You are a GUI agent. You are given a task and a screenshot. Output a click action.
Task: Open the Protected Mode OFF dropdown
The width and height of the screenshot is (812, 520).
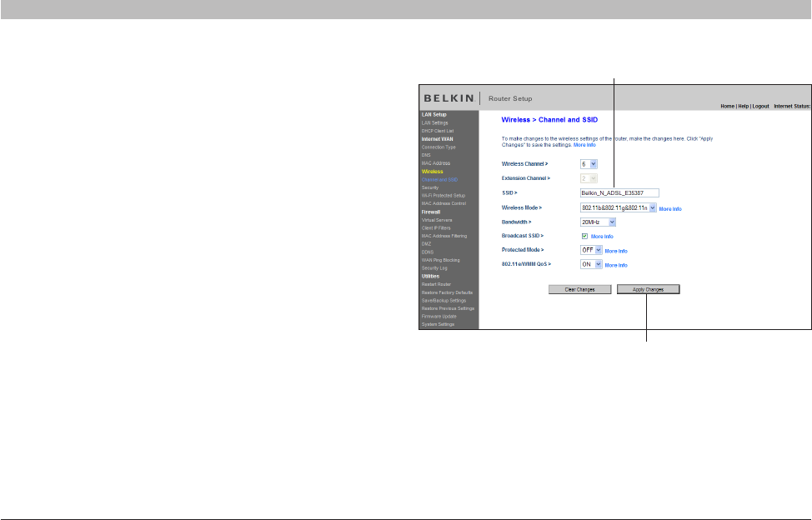(x=591, y=250)
